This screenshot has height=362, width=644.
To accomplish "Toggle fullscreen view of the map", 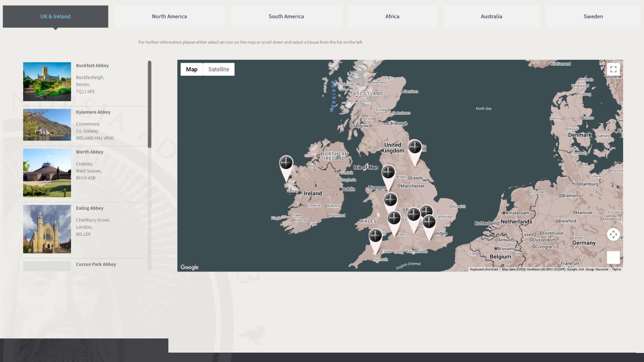I will coord(613,69).
